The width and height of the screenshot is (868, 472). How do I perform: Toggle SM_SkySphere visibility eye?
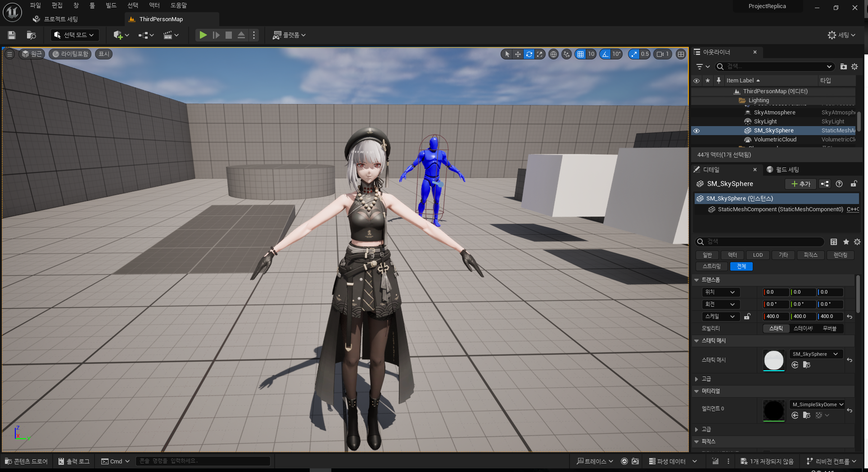(x=696, y=131)
